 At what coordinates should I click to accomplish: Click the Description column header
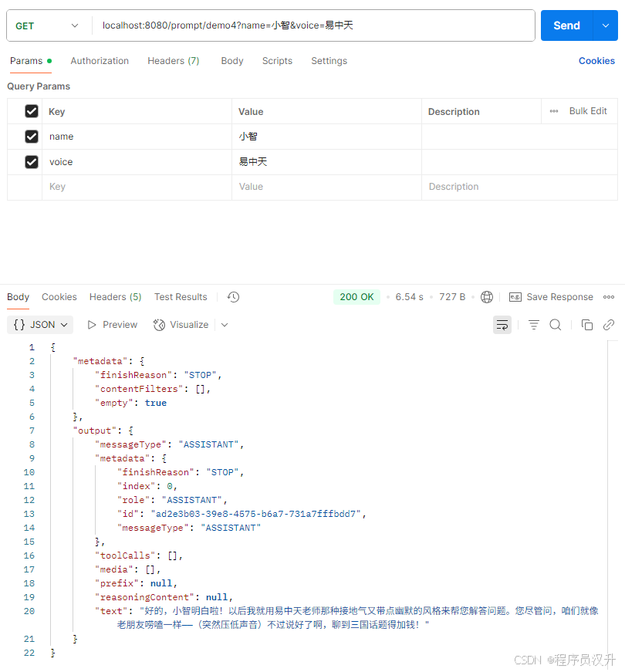tap(454, 112)
